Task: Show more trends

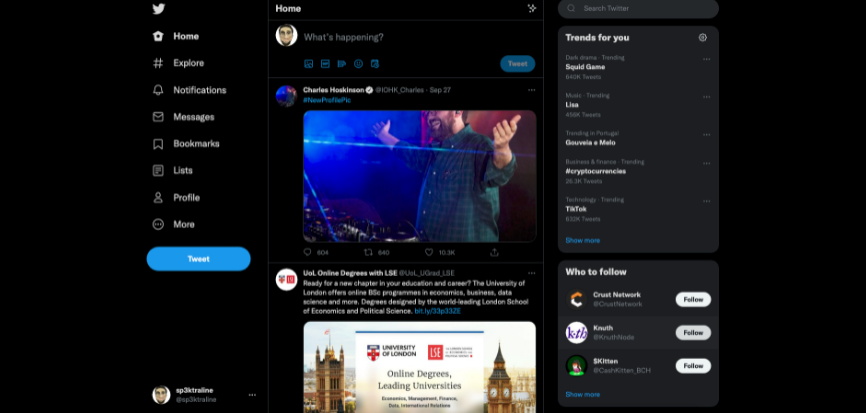Action: coord(582,241)
